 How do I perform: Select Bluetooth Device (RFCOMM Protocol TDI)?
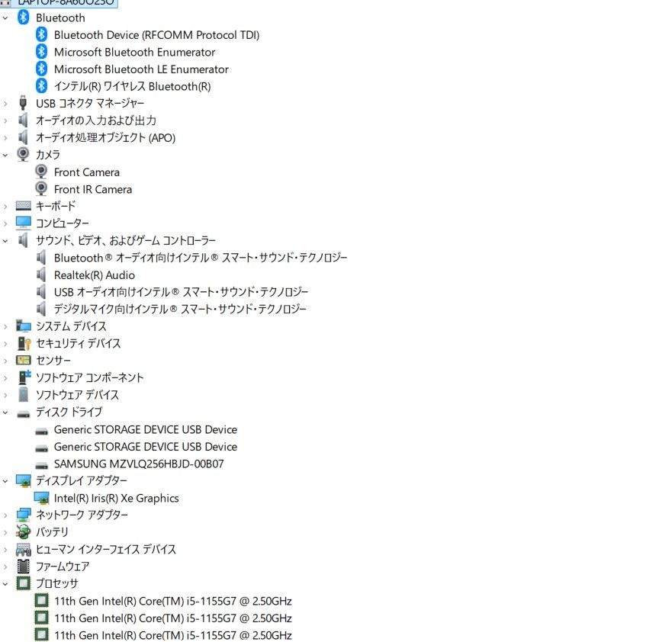click(156, 35)
